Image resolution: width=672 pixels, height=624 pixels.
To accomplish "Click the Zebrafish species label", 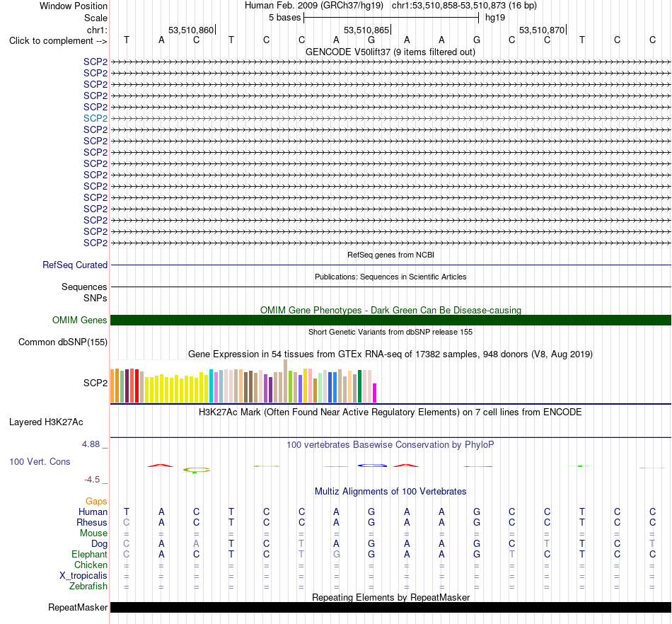I will tap(88, 586).
